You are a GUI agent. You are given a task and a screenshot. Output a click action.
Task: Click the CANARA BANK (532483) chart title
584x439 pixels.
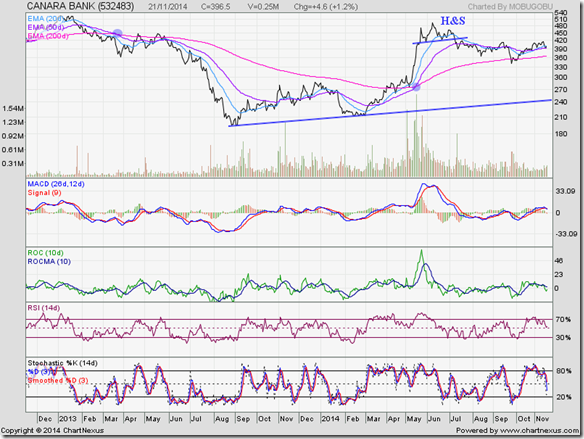point(80,6)
